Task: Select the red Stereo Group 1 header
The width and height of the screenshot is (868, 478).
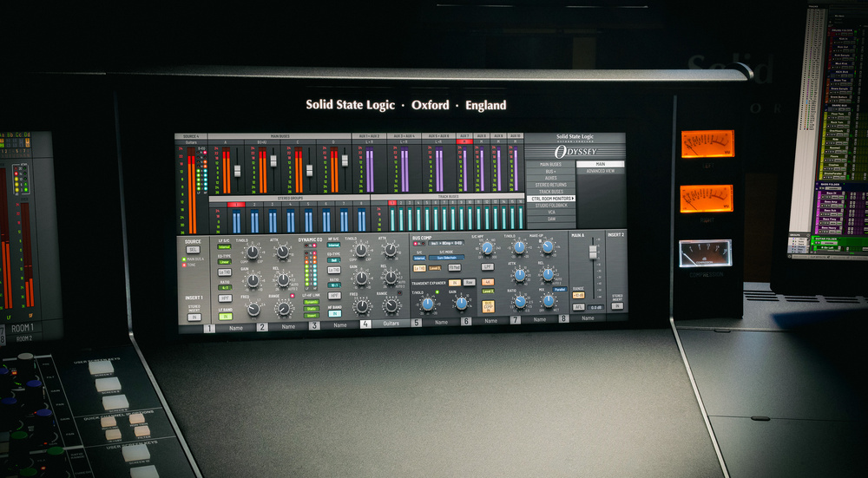Action: [236, 205]
